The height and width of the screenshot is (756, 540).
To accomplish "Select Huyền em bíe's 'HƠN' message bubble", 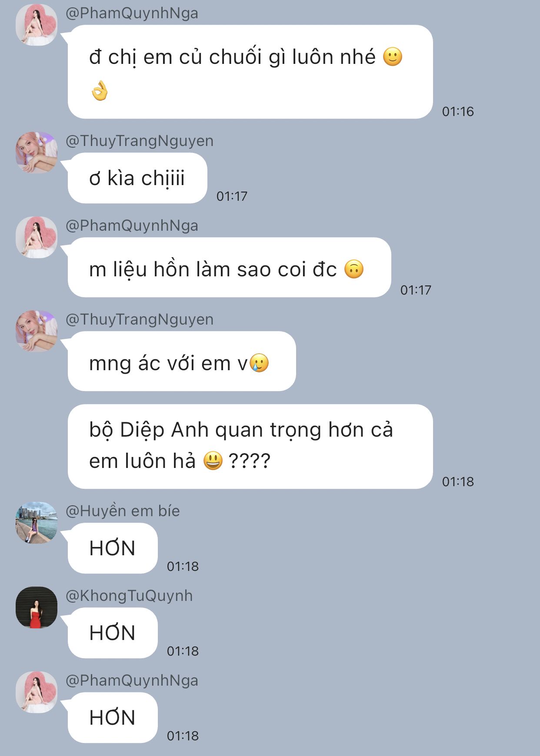I will [113, 548].
